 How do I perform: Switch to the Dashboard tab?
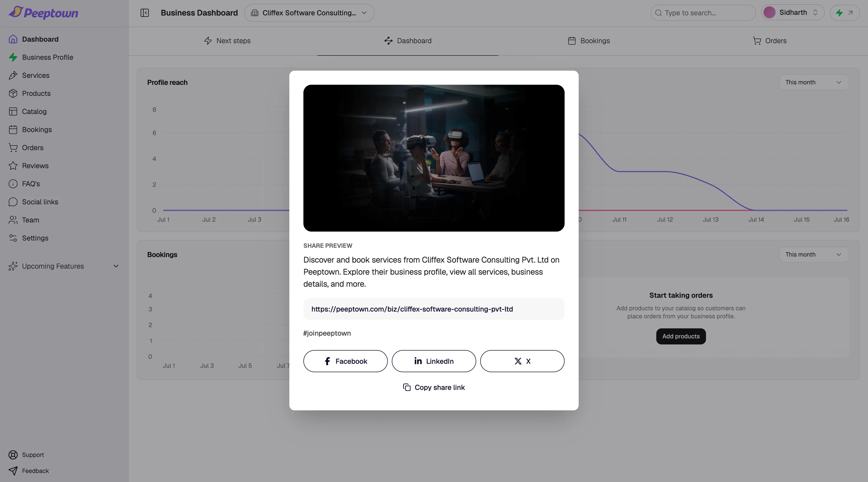pos(408,41)
